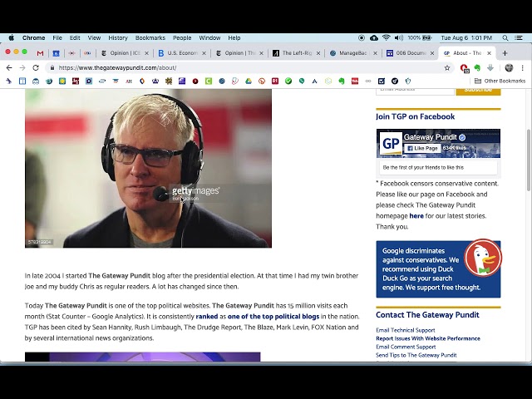Close the About - The Gateway Pundit tab
The image size is (532, 399).
(x=489, y=53)
